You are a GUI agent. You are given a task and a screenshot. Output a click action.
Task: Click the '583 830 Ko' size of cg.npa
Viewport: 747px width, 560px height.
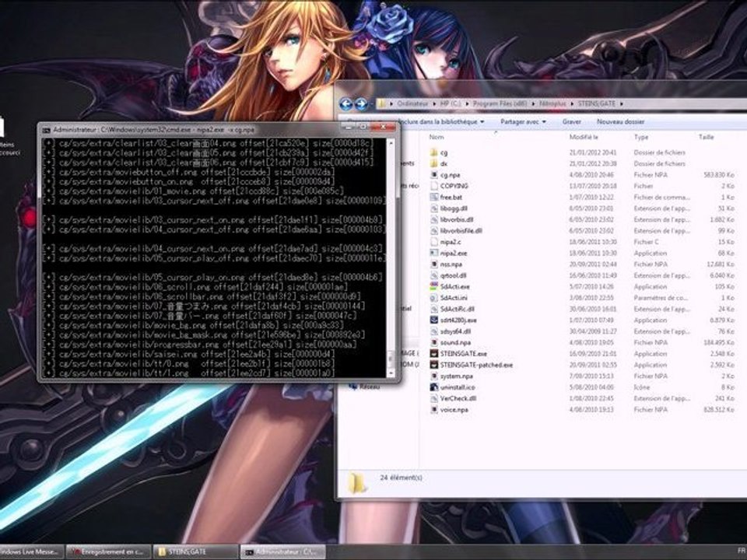(x=719, y=175)
